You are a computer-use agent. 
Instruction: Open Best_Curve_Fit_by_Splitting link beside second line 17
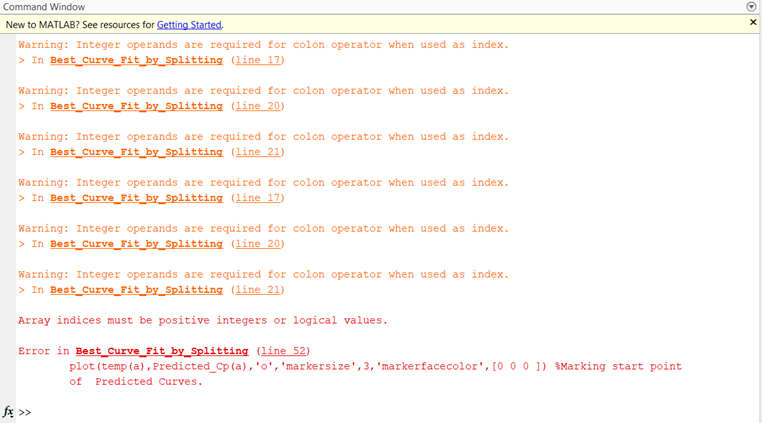(x=137, y=198)
